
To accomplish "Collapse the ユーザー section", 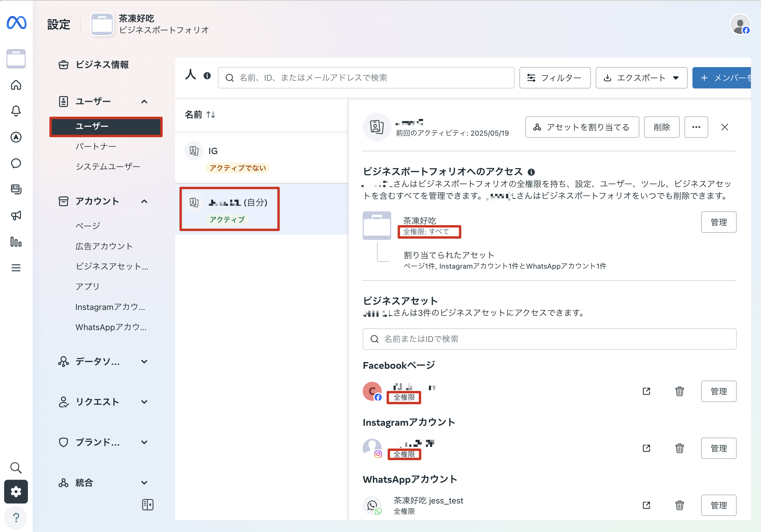I will [x=144, y=102].
